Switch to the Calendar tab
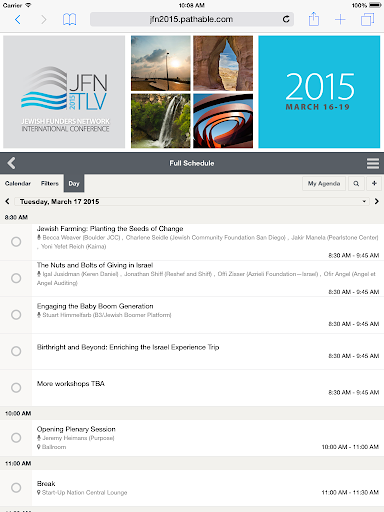This screenshot has width=384, height=512. [18, 183]
